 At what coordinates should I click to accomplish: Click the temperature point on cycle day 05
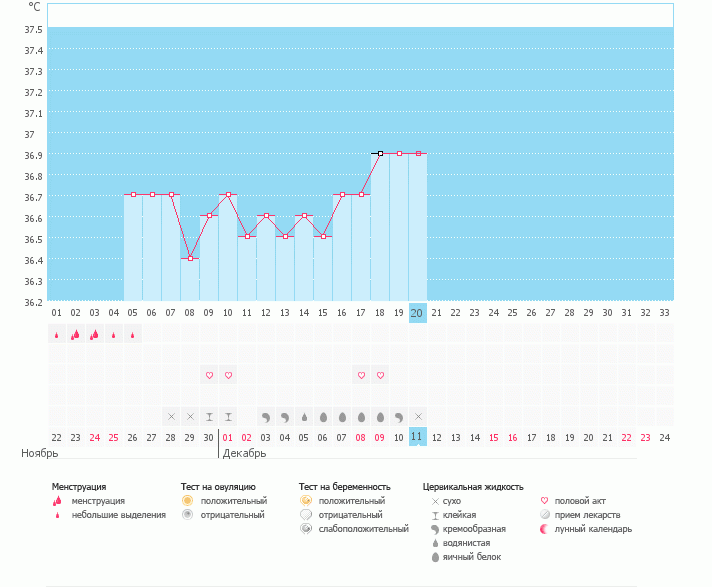click(133, 195)
